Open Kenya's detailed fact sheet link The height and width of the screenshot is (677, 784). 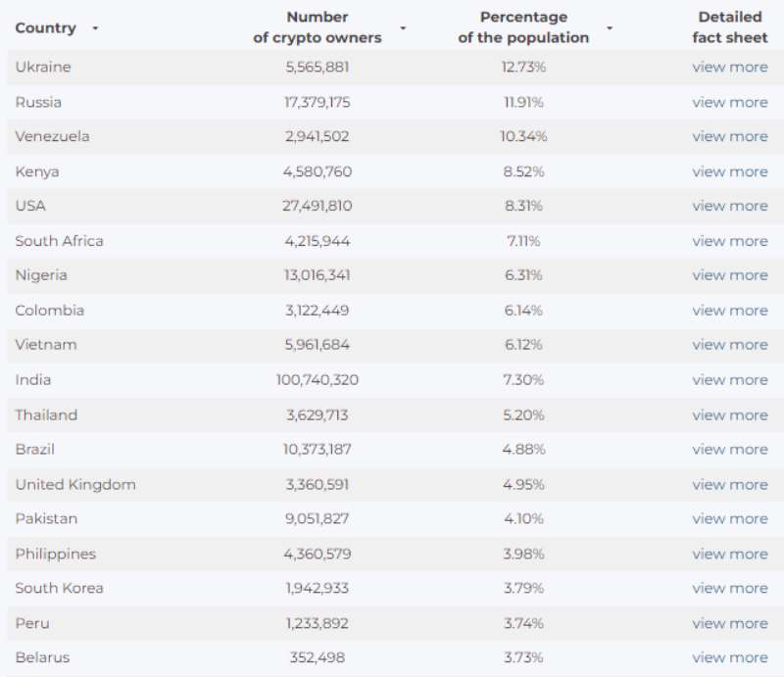click(x=729, y=171)
